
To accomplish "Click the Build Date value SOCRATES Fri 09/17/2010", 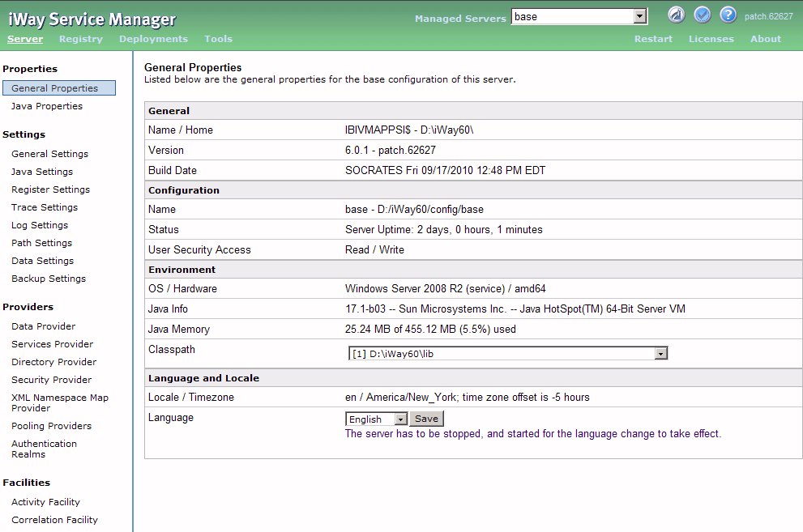I will pos(445,170).
